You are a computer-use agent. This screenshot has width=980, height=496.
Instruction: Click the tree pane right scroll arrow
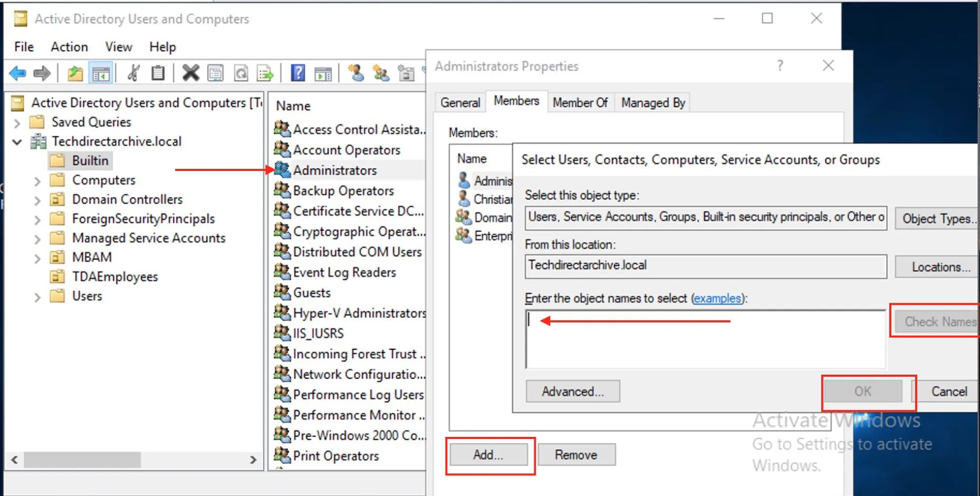(x=253, y=460)
